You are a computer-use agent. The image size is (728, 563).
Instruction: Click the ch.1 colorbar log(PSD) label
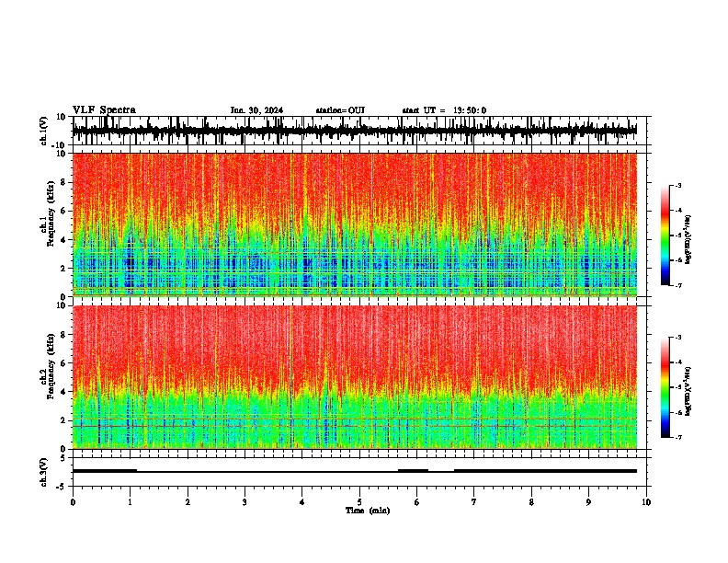tap(688, 239)
